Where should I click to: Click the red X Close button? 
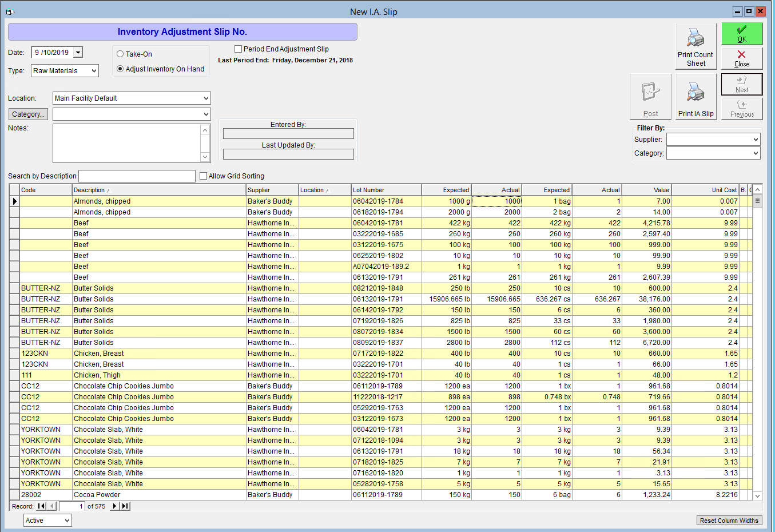click(x=742, y=58)
